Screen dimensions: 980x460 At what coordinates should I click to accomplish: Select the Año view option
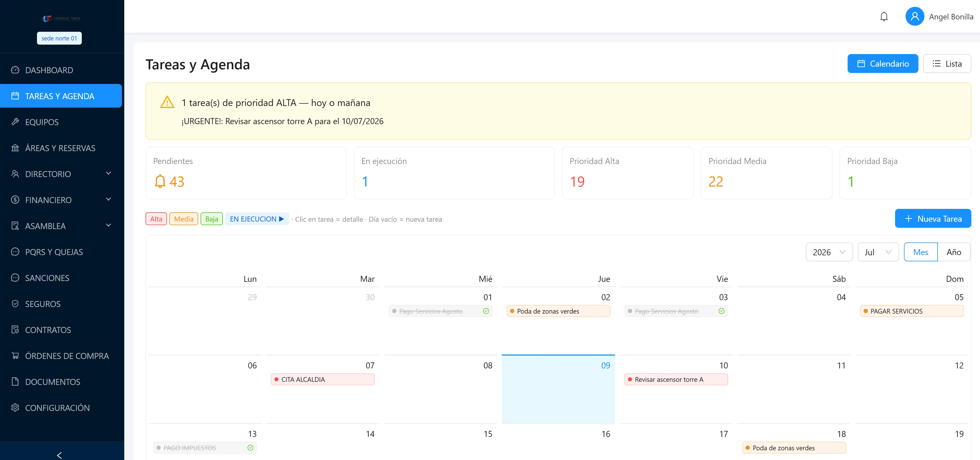(x=954, y=252)
